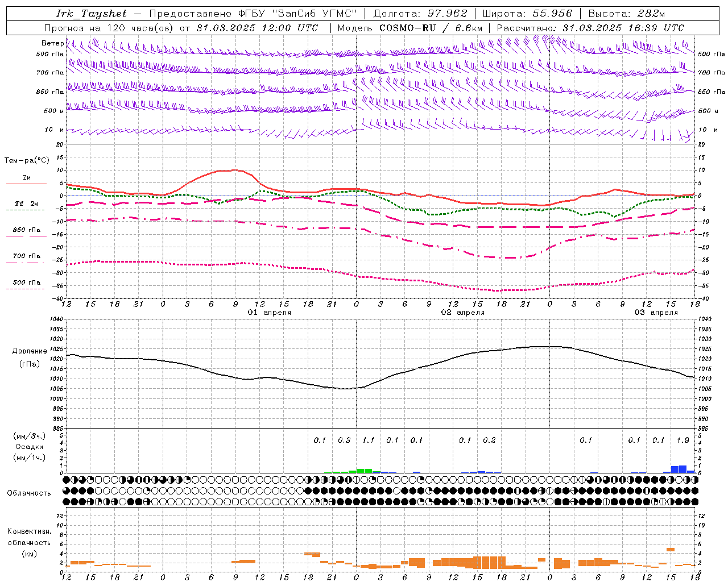This screenshot has height=582, width=728.
Task: Click the 850 гПа temperature legend label
Action: click(x=26, y=230)
